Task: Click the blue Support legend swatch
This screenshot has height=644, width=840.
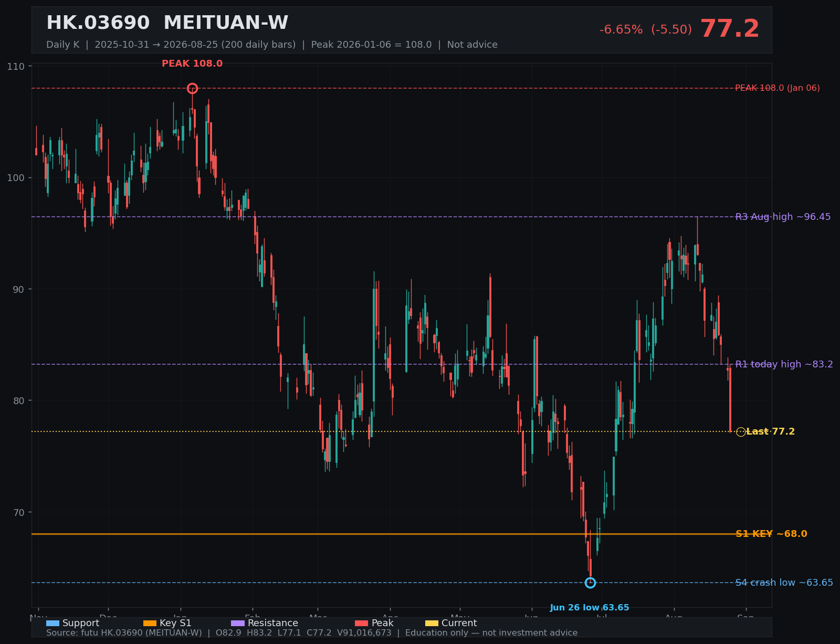Action: click(52, 623)
